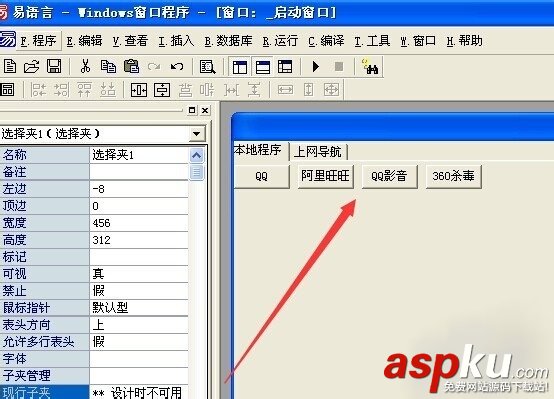The width and height of the screenshot is (554, 399).
Task: Toggle the 可视 property value 真
Action: tap(139, 274)
